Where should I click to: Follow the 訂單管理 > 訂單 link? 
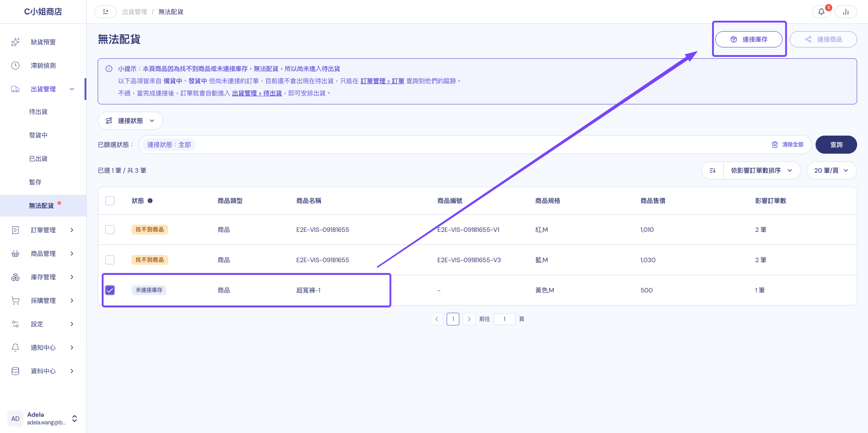(382, 81)
